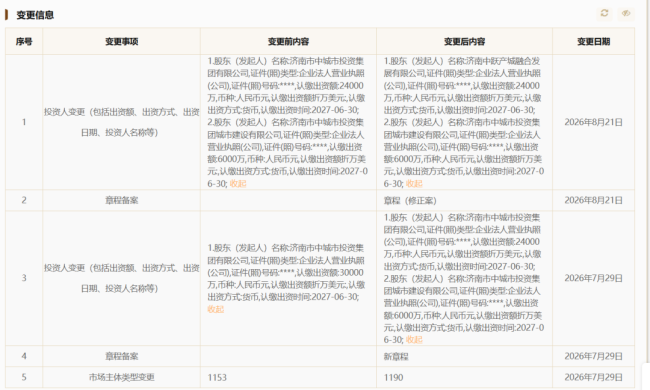
Task: Click sequence number 2
Action: pyautogui.click(x=24, y=200)
